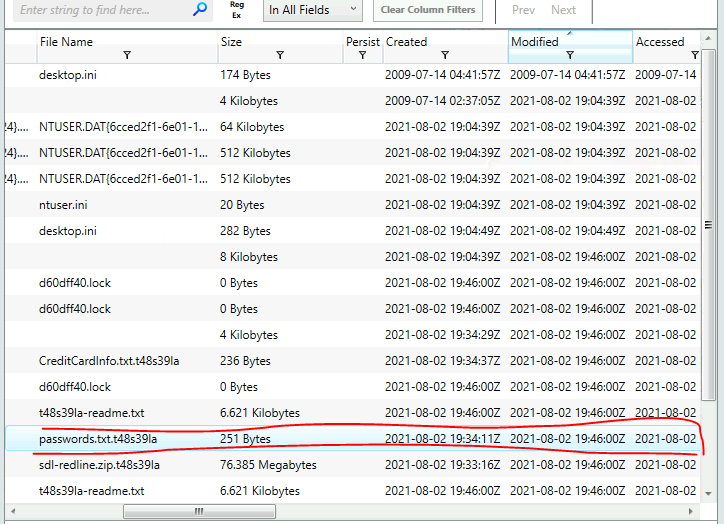Open filter icon for Modified column
Viewport: 724px width, 524px height.
(570, 55)
